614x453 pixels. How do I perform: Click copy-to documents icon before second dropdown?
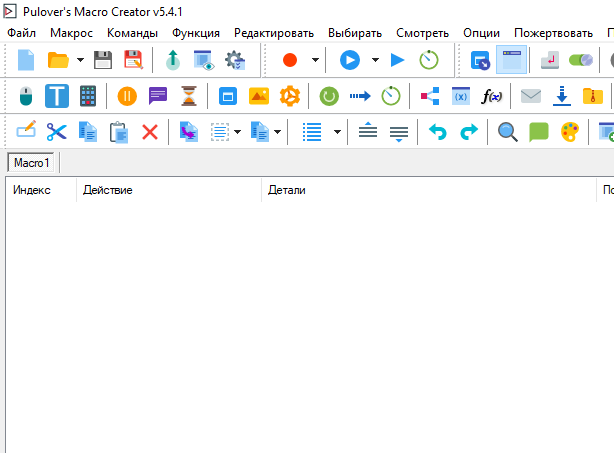pyautogui.click(x=260, y=132)
